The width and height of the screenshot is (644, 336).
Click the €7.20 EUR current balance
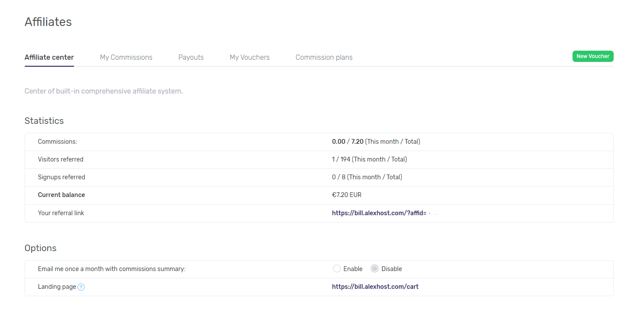tap(346, 195)
